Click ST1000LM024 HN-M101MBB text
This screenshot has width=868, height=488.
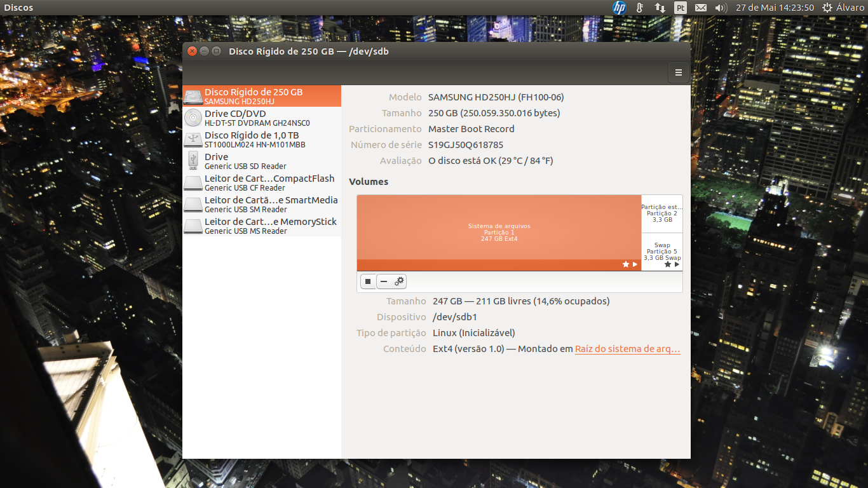pos(255,145)
